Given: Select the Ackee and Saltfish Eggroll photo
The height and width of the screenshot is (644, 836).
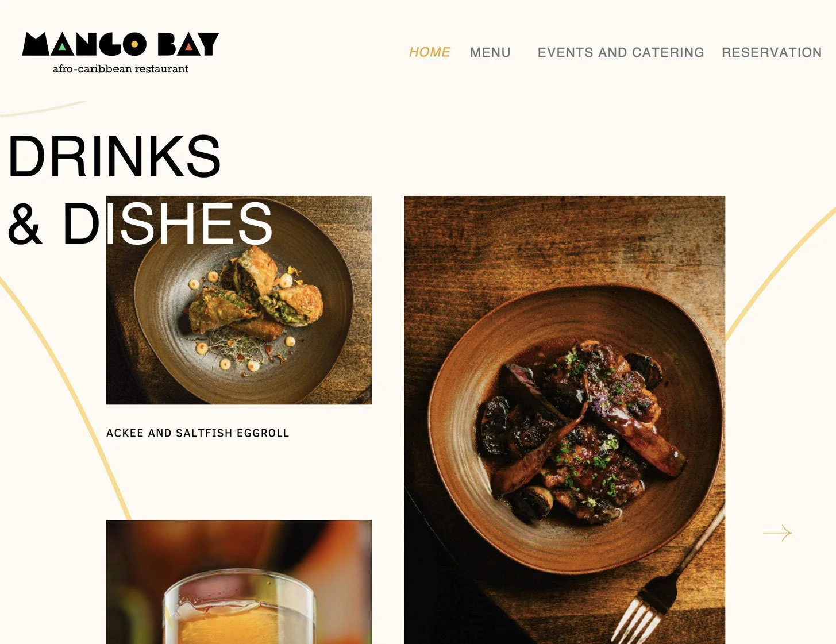Looking at the screenshot, I should 239,300.
